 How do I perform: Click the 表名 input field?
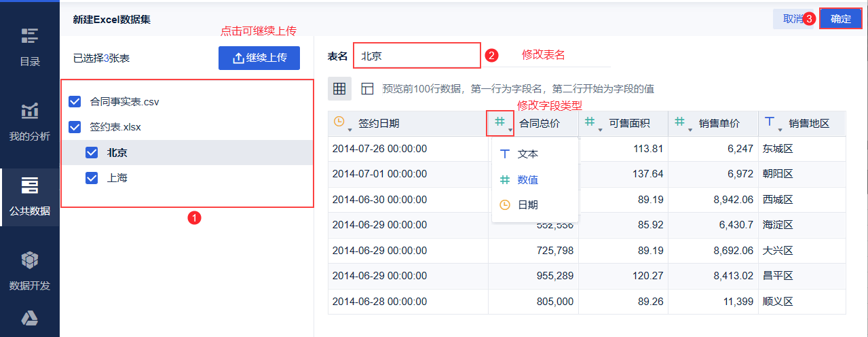417,56
